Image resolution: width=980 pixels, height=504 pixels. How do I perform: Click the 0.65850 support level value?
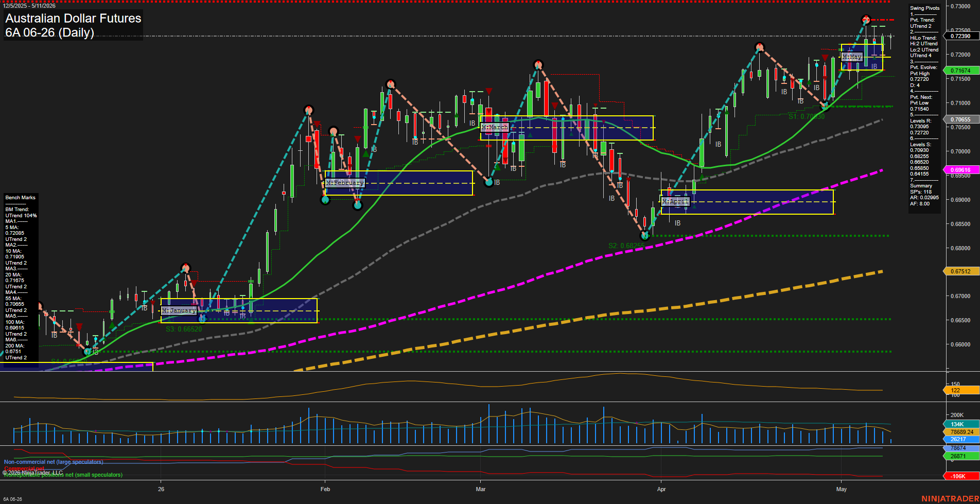point(919,168)
